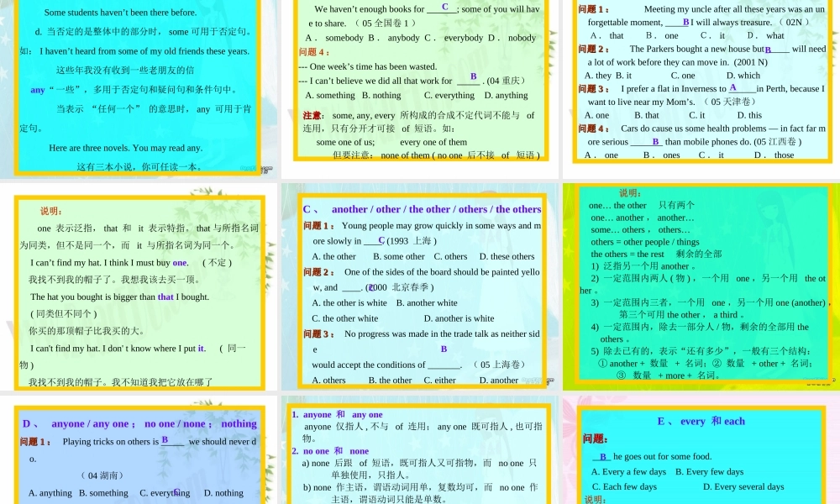Click 'I can't find my hat. I think I must buy one.'

tap(109, 262)
